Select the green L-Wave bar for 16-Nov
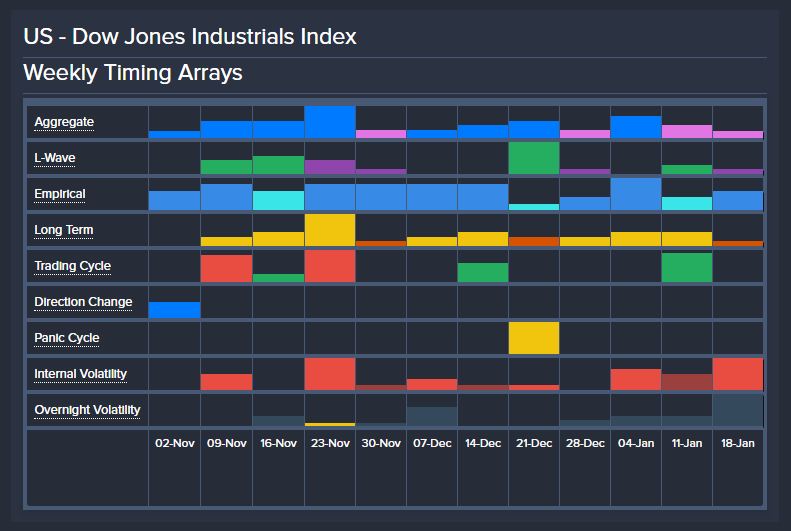The height and width of the screenshot is (531, 791). tap(278, 165)
